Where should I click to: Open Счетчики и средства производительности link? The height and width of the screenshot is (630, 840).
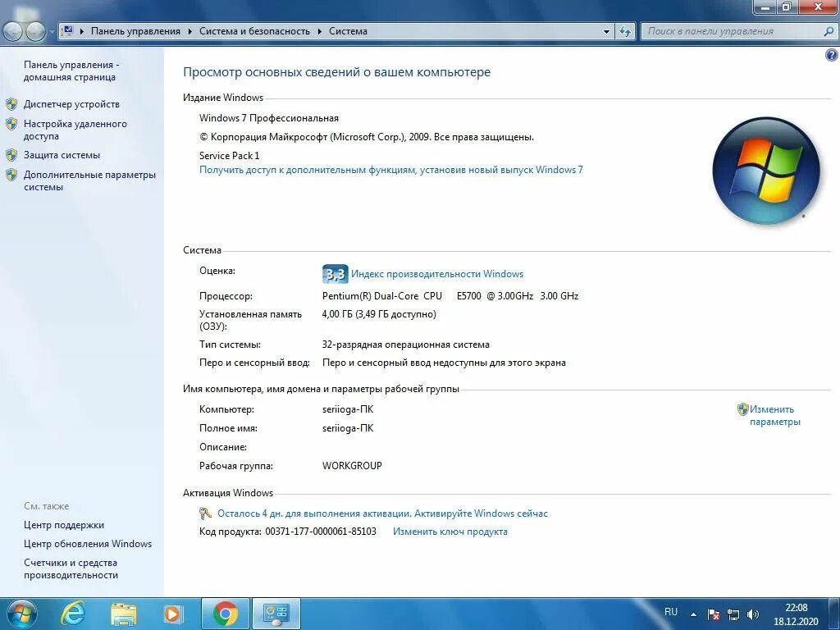coord(71,568)
